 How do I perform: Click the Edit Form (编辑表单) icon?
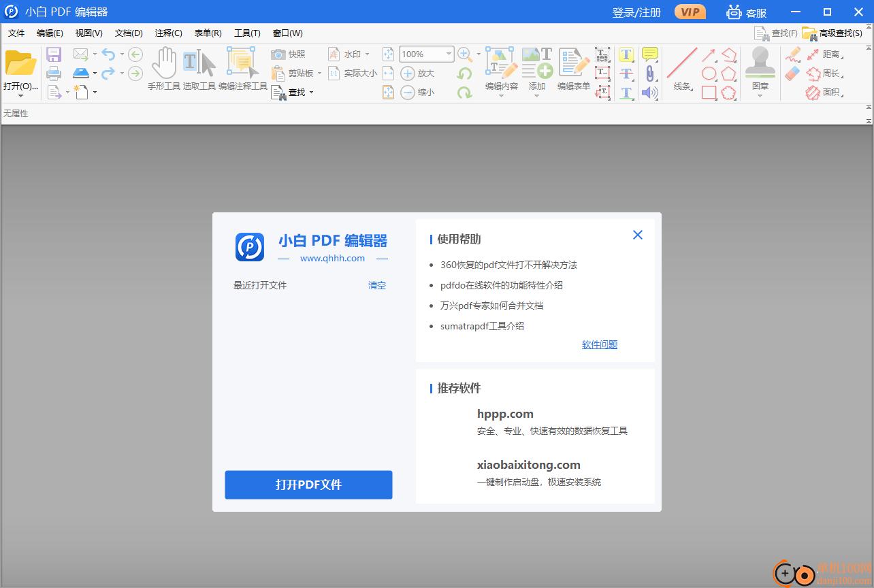[574, 63]
